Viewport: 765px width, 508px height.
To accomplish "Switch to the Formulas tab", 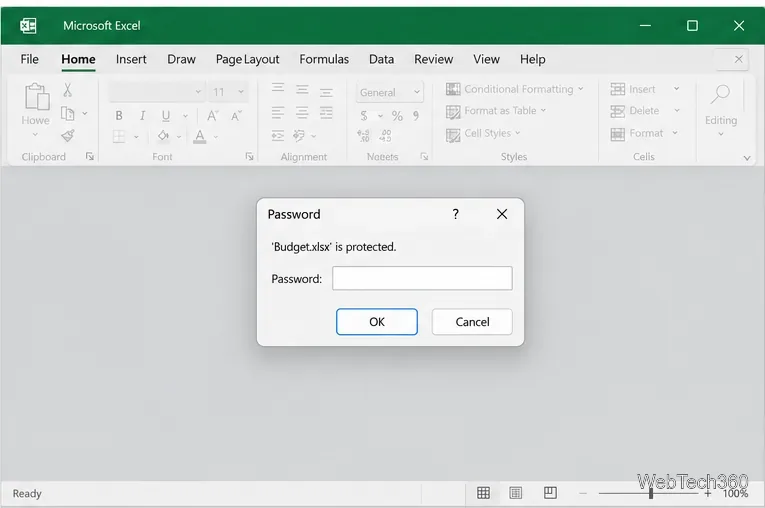I will point(324,59).
